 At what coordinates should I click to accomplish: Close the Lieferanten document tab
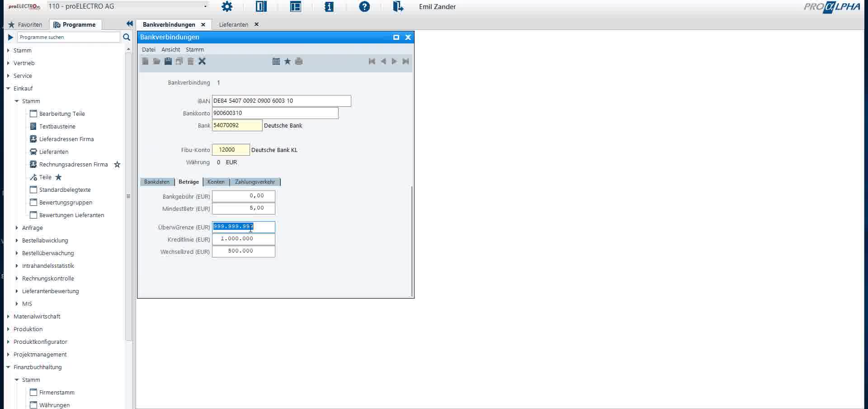(256, 24)
